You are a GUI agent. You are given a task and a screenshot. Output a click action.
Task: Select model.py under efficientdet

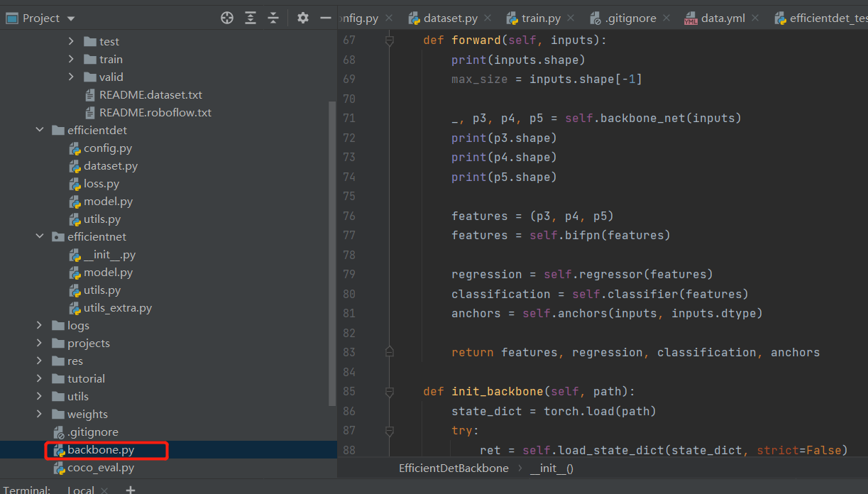pyautogui.click(x=108, y=202)
